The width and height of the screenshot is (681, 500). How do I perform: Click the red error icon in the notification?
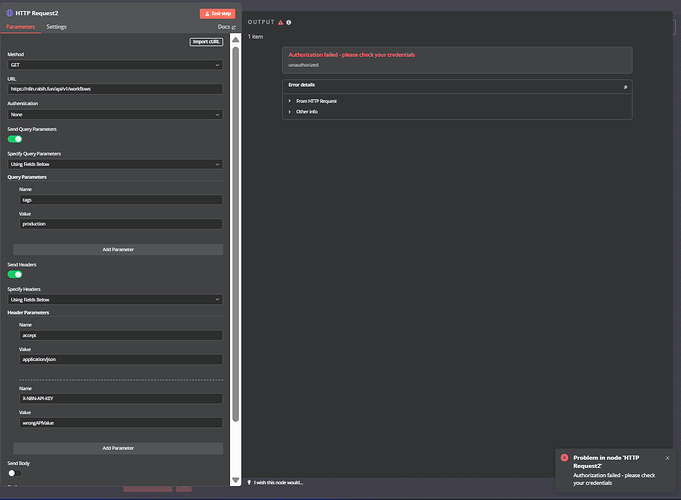click(564, 458)
